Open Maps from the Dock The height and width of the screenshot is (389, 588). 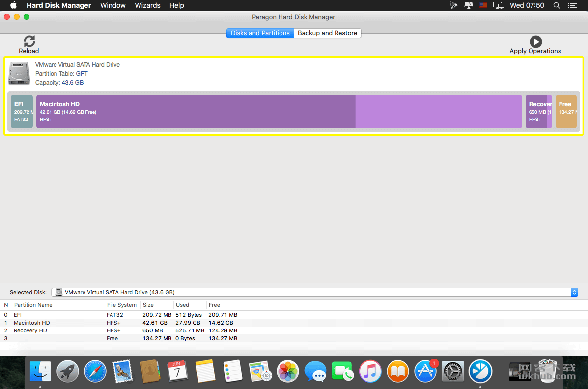260,372
